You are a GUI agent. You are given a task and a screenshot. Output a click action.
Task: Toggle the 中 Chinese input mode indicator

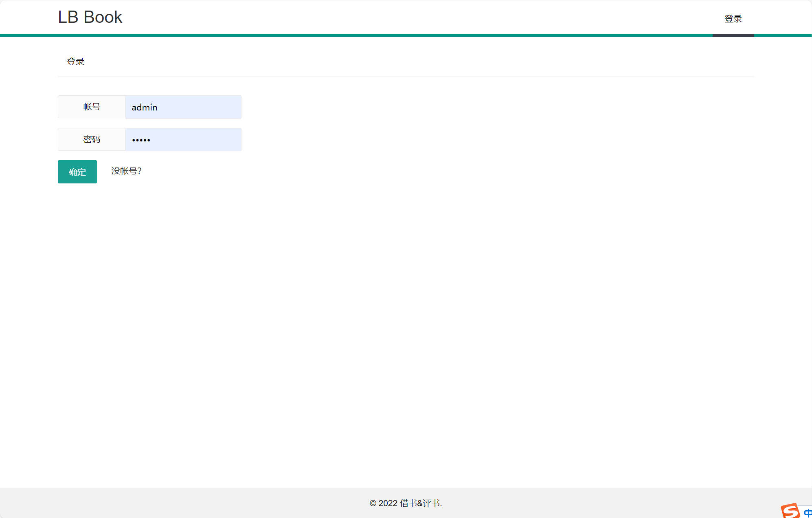tap(808, 513)
